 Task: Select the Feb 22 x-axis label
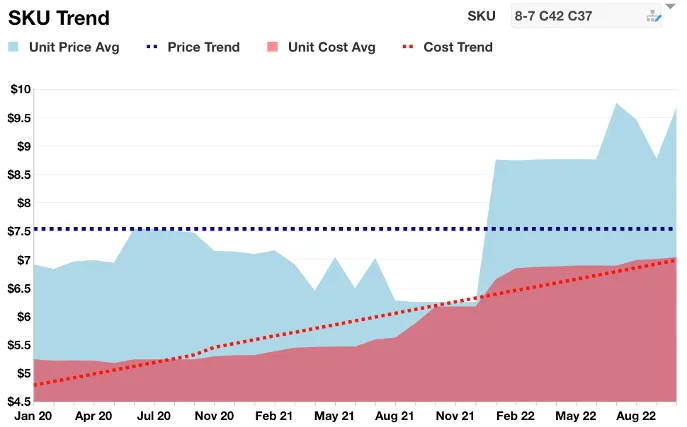click(515, 416)
